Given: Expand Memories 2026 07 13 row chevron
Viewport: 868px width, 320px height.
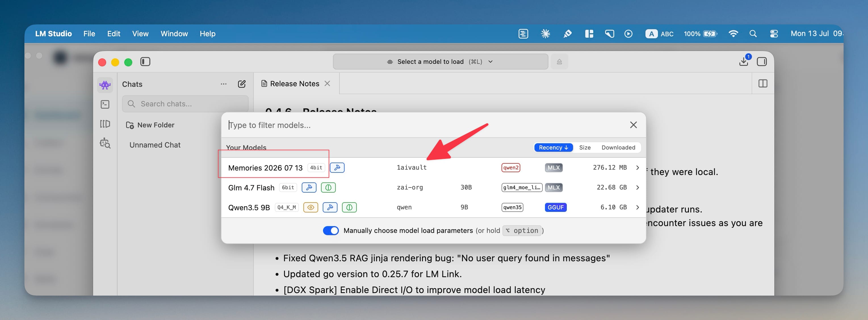Looking at the screenshot, I should click(638, 167).
